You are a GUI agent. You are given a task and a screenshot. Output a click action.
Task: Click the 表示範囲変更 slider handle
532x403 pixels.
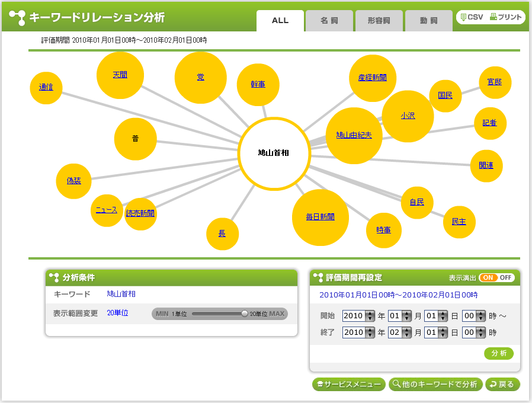245,314
